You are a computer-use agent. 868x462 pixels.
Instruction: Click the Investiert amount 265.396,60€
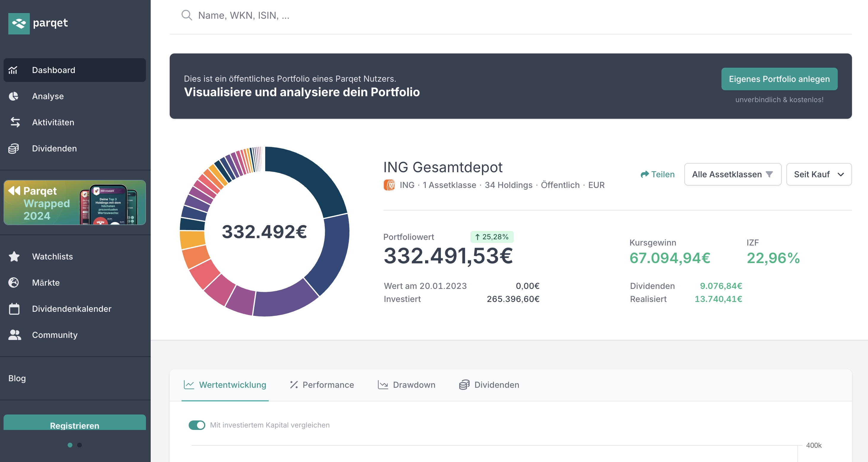513,299
